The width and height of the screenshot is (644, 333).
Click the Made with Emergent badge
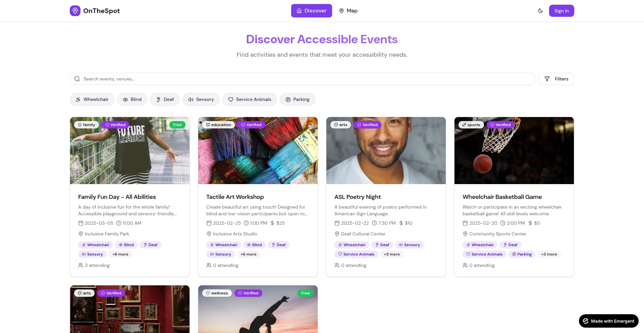(x=609, y=321)
